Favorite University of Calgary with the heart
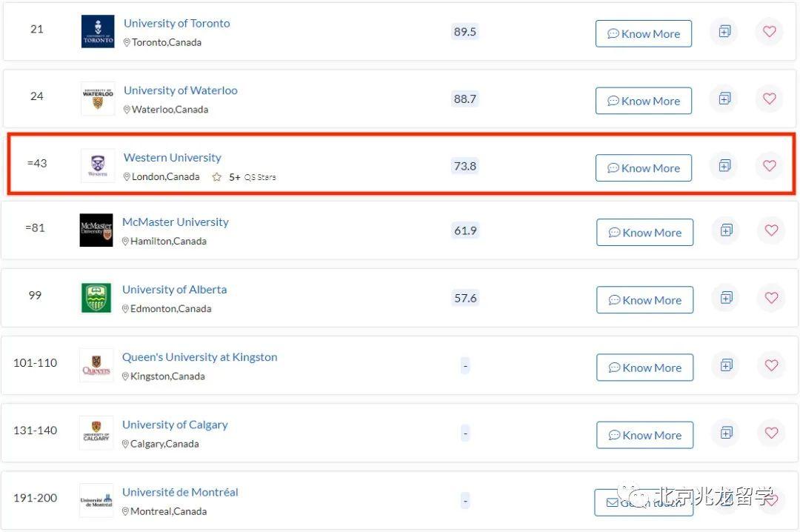The image size is (800, 532). pyautogui.click(x=771, y=433)
